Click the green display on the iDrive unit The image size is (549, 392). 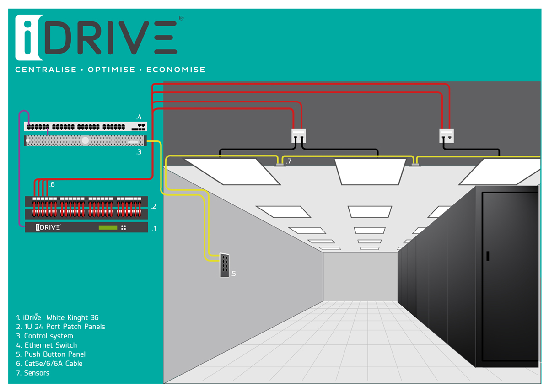pyautogui.click(x=108, y=227)
